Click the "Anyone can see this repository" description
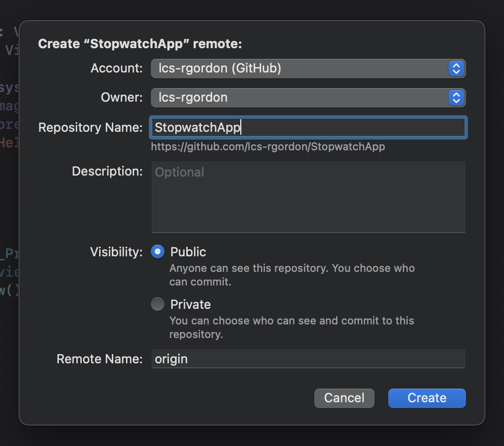Image resolution: width=504 pixels, height=446 pixels. (x=291, y=275)
